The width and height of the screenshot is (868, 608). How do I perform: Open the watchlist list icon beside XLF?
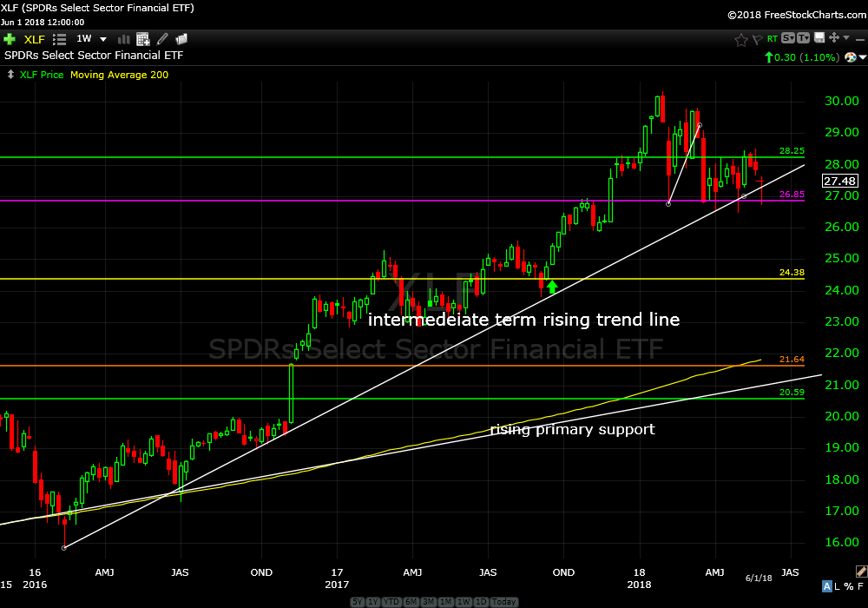[60, 39]
